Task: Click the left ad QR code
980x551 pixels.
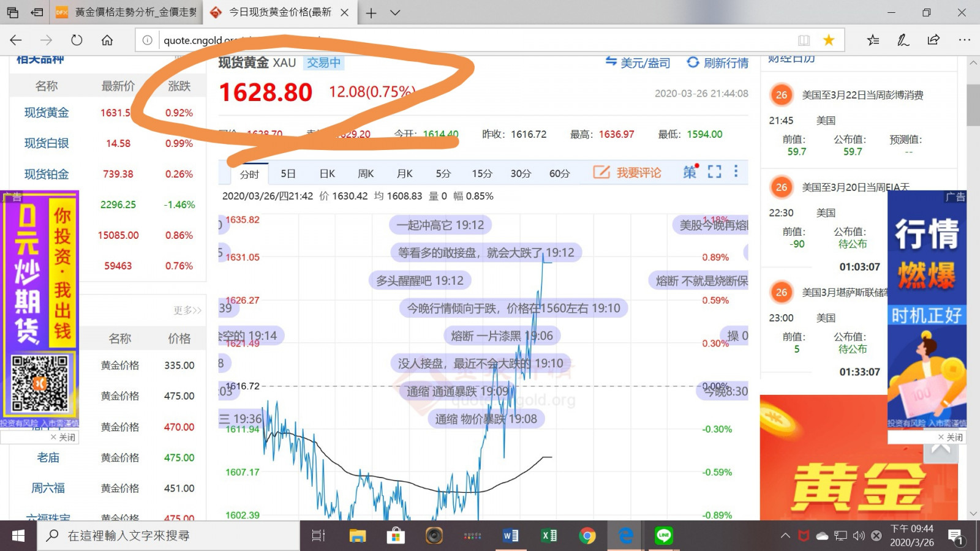Action: (40, 383)
